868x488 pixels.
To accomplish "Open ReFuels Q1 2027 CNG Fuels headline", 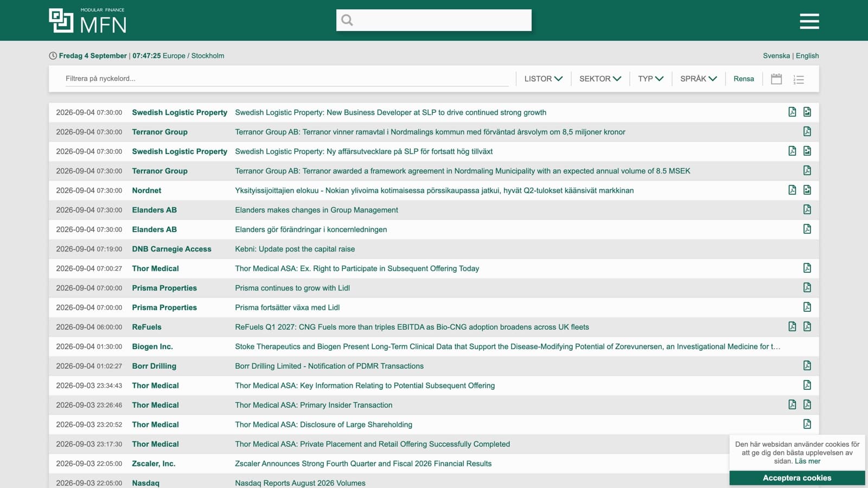I will pyautogui.click(x=412, y=327).
